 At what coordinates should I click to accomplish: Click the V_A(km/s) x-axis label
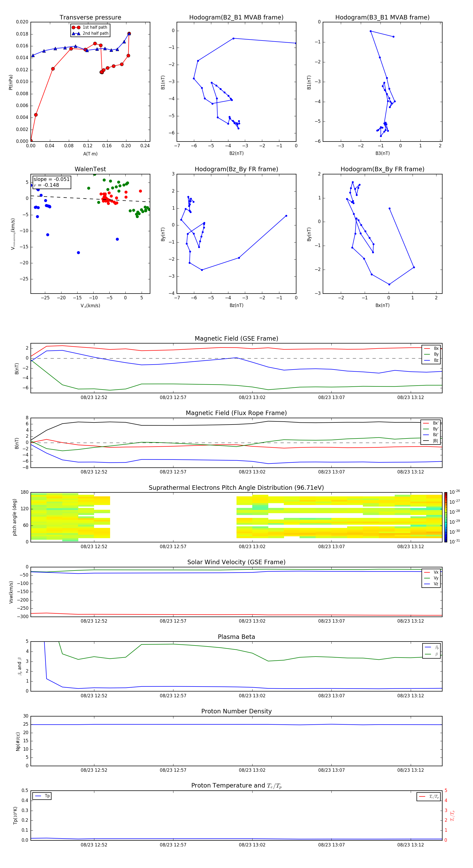point(90,306)
